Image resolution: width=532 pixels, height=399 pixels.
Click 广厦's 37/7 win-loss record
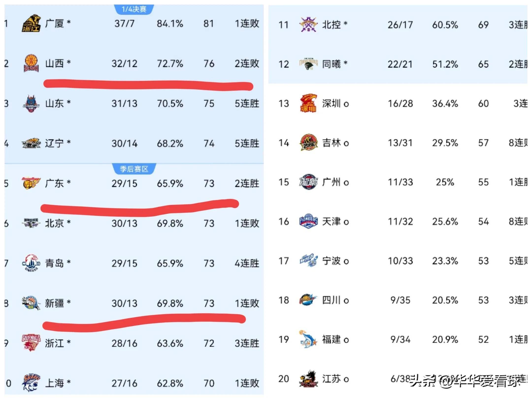(124, 24)
